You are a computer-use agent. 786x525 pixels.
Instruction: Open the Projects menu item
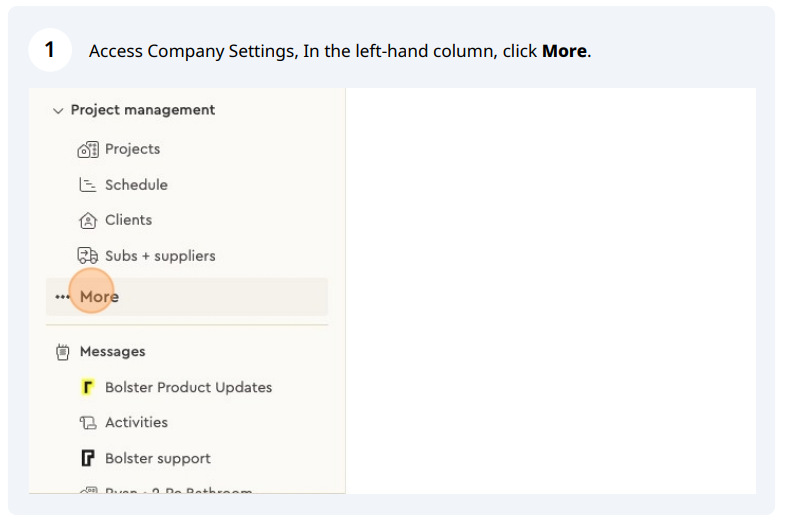click(x=132, y=149)
